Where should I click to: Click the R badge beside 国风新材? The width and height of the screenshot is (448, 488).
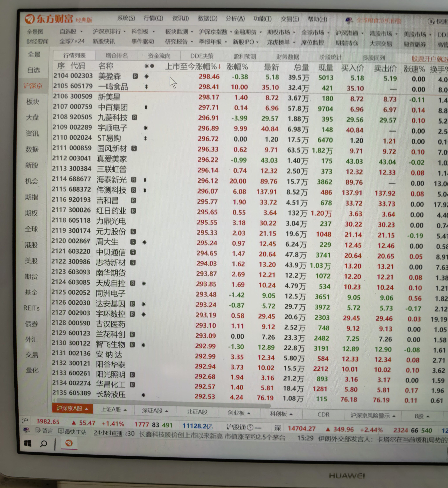click(x=134, y=148)
